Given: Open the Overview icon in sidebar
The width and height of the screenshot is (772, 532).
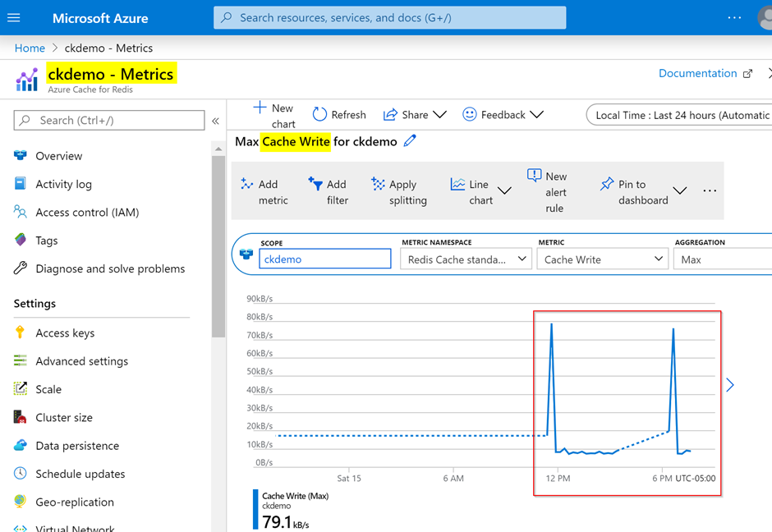Looking at the screenshot, I should pyautogui.click(x=21, y=155).
